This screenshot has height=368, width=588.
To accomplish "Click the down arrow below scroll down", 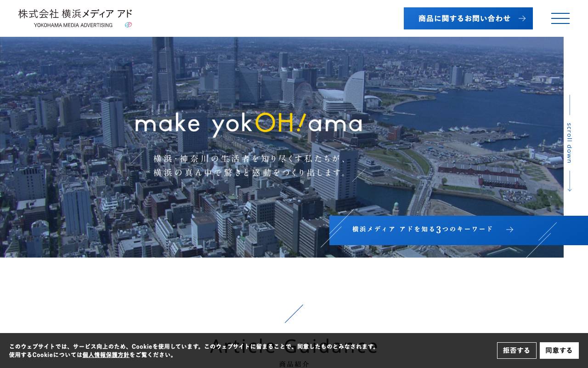I will click(570, 181).
